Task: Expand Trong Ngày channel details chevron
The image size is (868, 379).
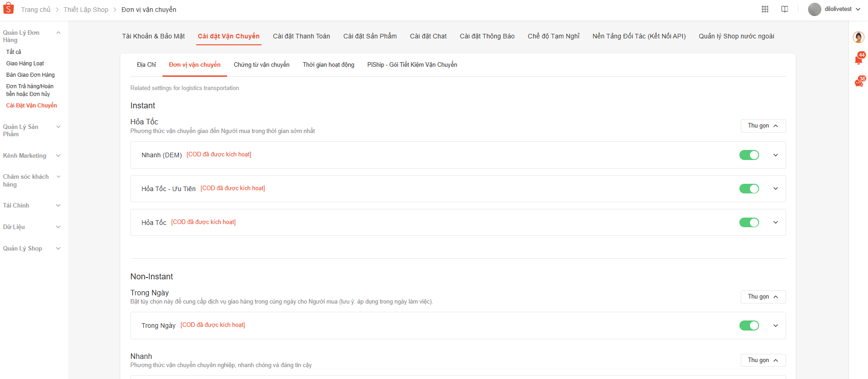Action: click(x=776, y=326)
